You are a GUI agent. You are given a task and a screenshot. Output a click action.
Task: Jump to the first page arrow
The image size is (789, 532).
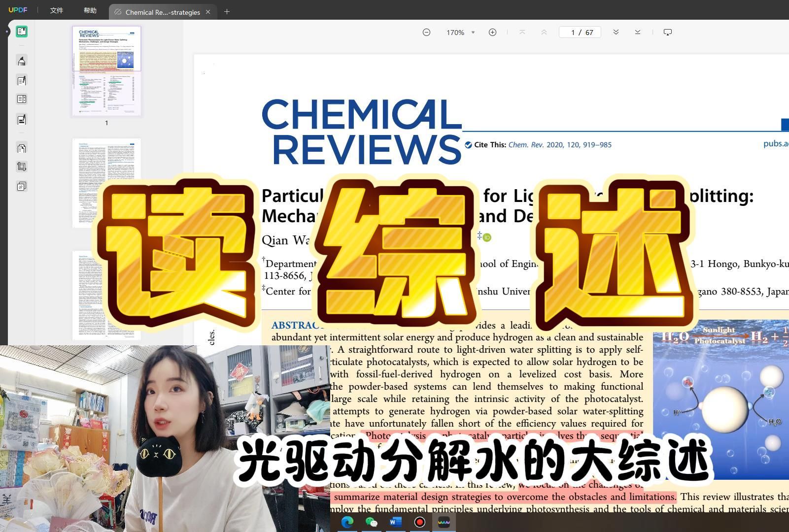522,32
